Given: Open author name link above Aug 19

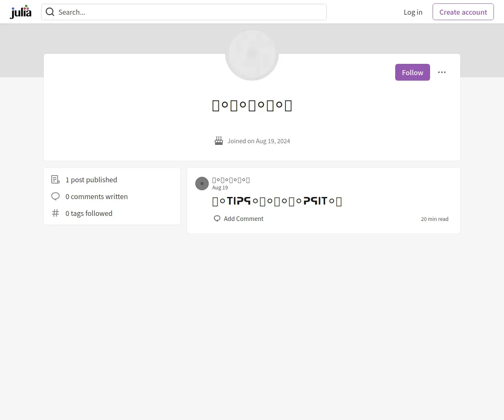Looking at the screenshot, I should pyautogui.click(x=231, y=180).
